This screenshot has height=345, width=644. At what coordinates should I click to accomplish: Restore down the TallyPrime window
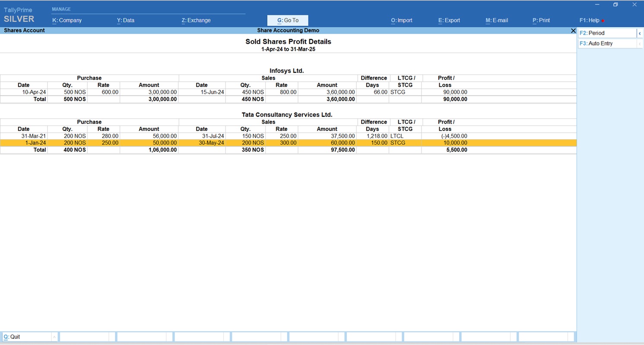tap(615, 5)
